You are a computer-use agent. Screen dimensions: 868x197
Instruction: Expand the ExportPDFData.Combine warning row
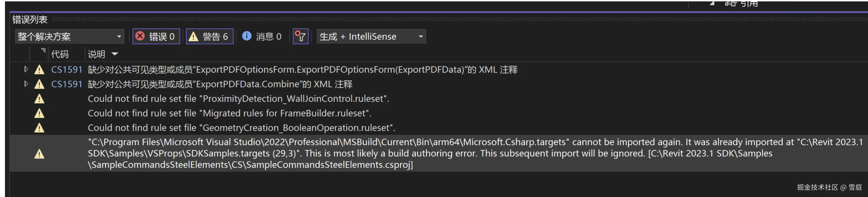pyautogui.click(x=26, y=84)
